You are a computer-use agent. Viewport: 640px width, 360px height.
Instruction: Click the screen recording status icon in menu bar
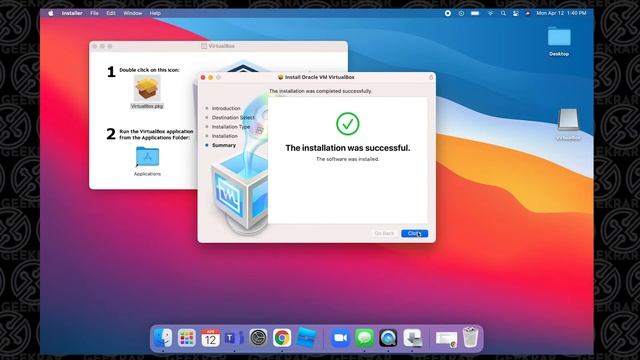click(x=448, y=13)
